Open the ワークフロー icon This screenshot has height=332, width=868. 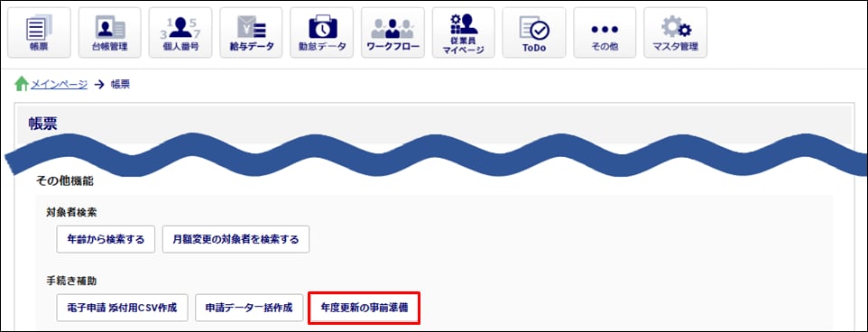393,32
